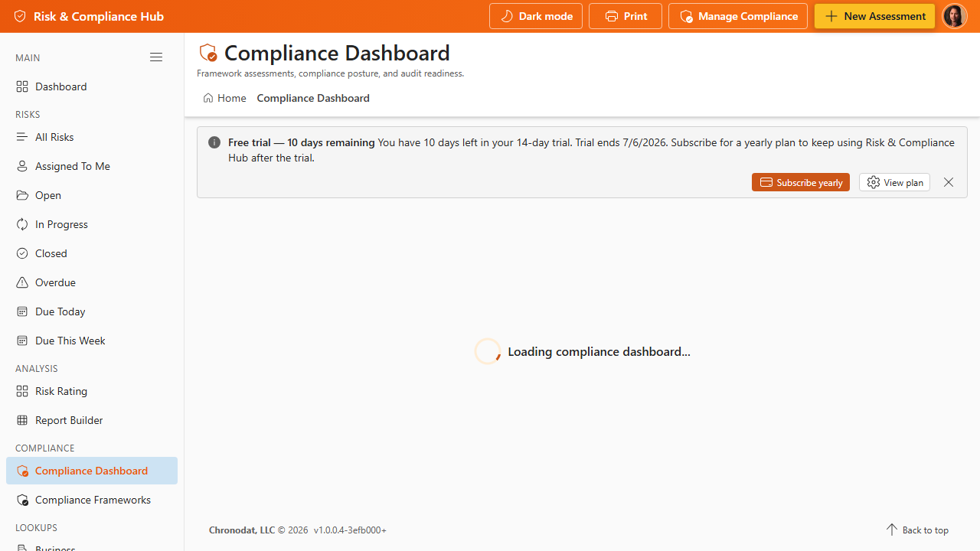This screenshot has height=551, width=980.
Task: Click the Due This Week calendar icon
Action: (x=22, y=341)
